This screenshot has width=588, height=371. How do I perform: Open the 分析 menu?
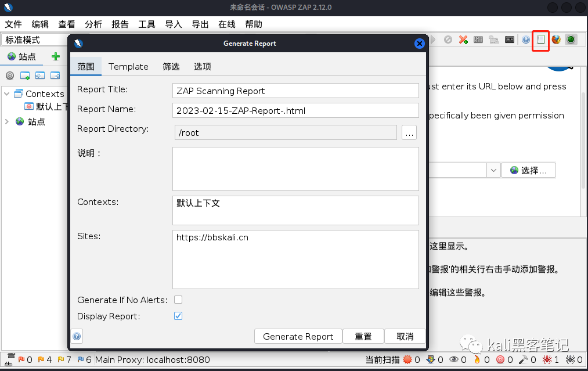point(93,24)
